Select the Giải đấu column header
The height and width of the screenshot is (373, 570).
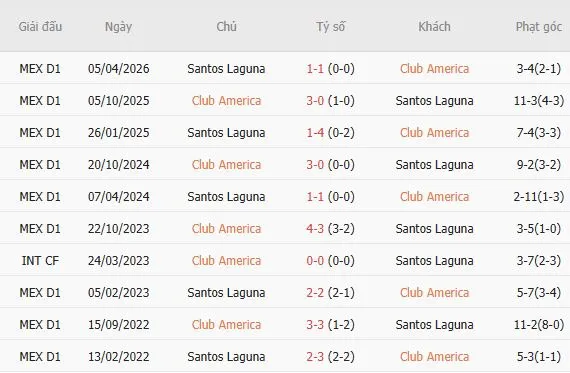point(40,27)
